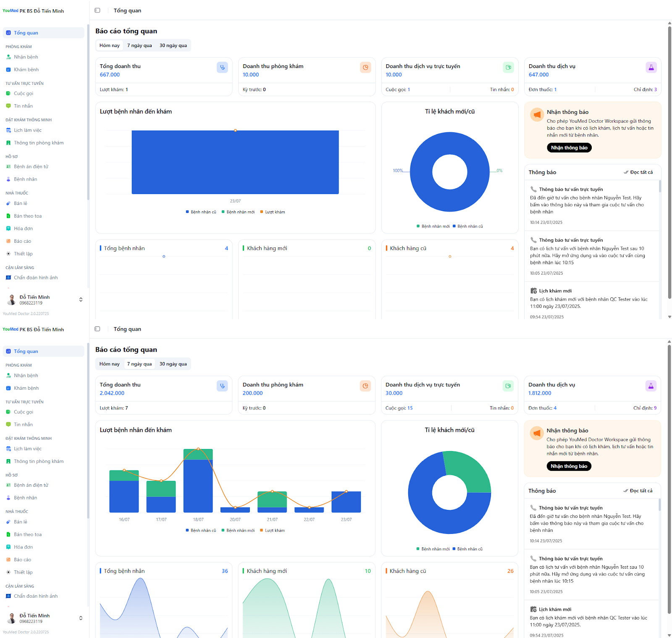The width and height of the screenshot is (672, 638).
Task: Open Chẩn đoán hình ảnh in the upper sidebar
Action: (36, 278)
